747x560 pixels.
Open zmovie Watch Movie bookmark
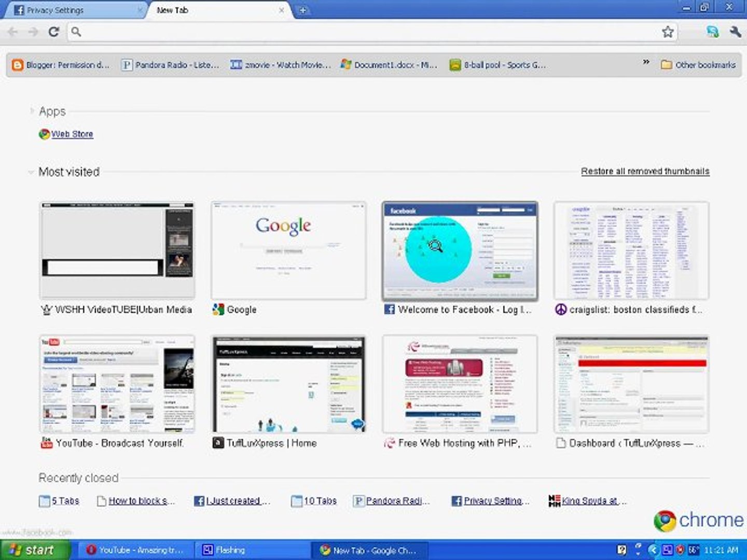click(x=280, y=65)
